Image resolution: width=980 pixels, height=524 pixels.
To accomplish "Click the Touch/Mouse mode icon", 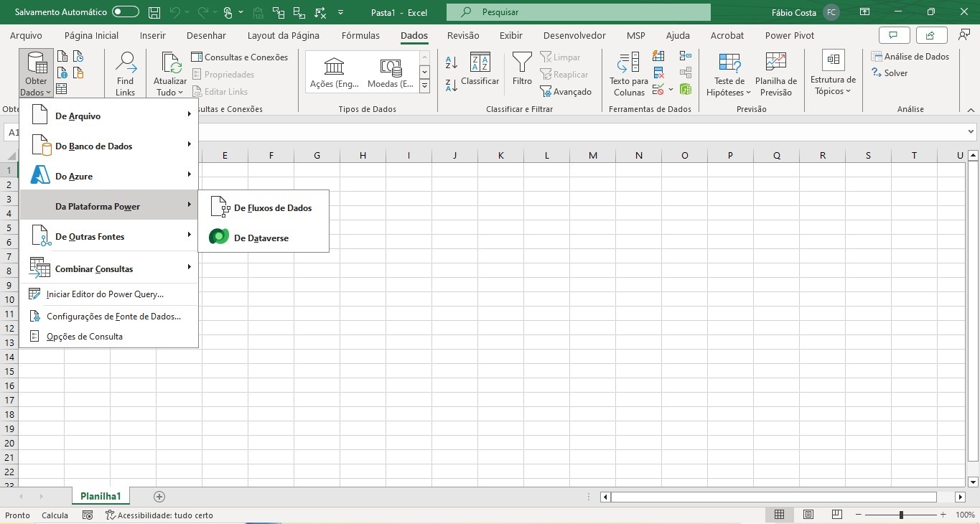I will click(x=228, y=12).
